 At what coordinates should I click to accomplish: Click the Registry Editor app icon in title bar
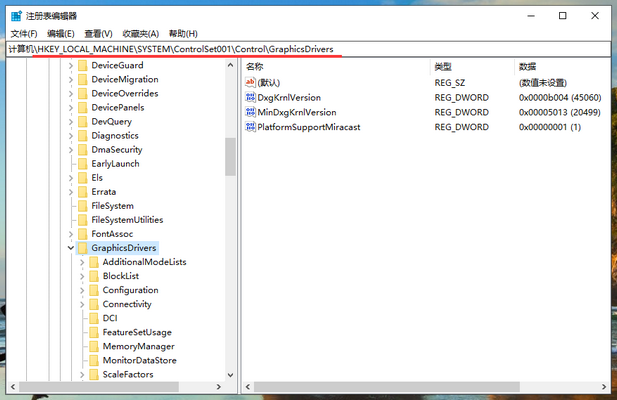[16, 15]
